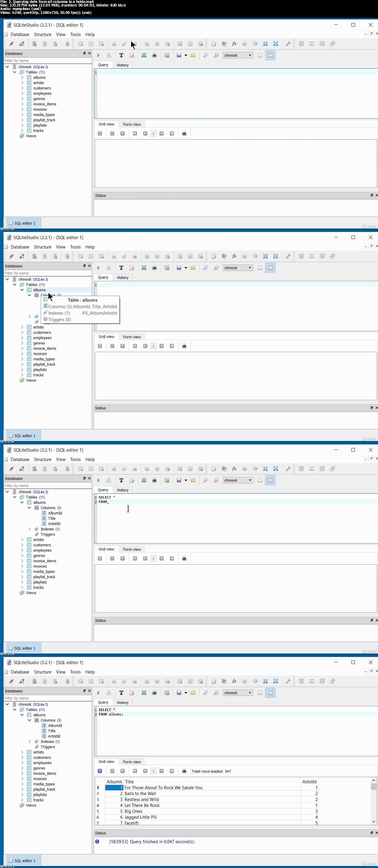This screenshot has width=378, height=868.
Task: Expand the customers table in the 00:01:56 frame
Action: click(22, 333)
